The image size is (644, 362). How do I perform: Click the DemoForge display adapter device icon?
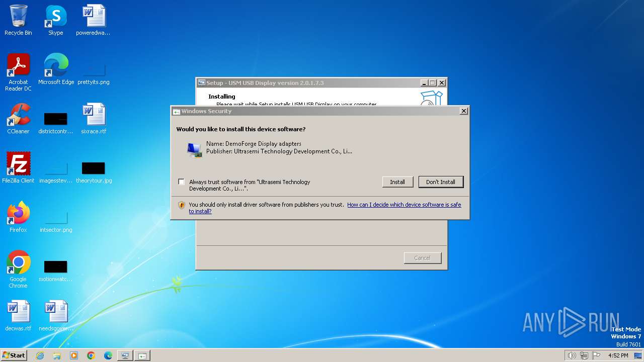tap(195, 150)
